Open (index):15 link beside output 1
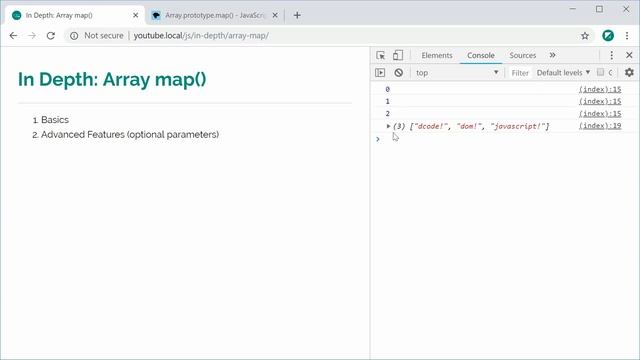Image resolution: width=640 pixels, height=360 pixels. click(600, 101)
